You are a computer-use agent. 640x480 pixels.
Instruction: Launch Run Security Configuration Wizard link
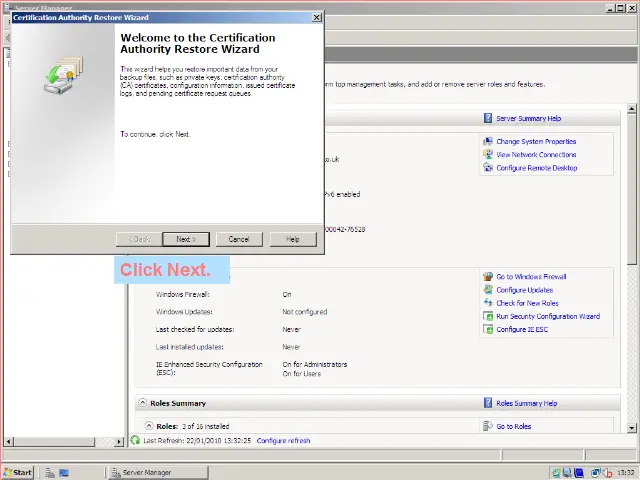tap(548, 316)
